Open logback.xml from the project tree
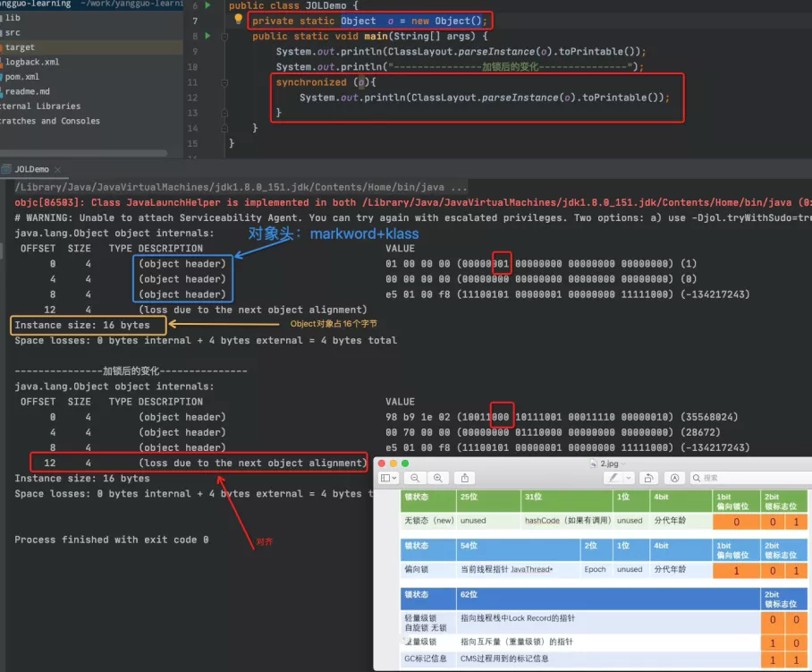 pos(32,62)
